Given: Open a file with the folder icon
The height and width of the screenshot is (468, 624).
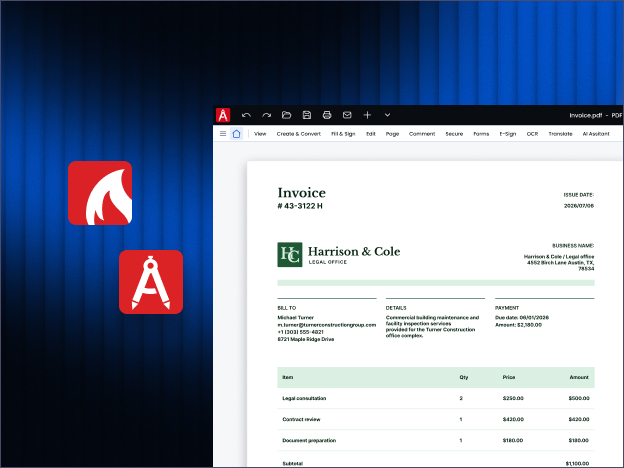Looking at the screenshot, I should pyautogui.click(x=287, y=115).
